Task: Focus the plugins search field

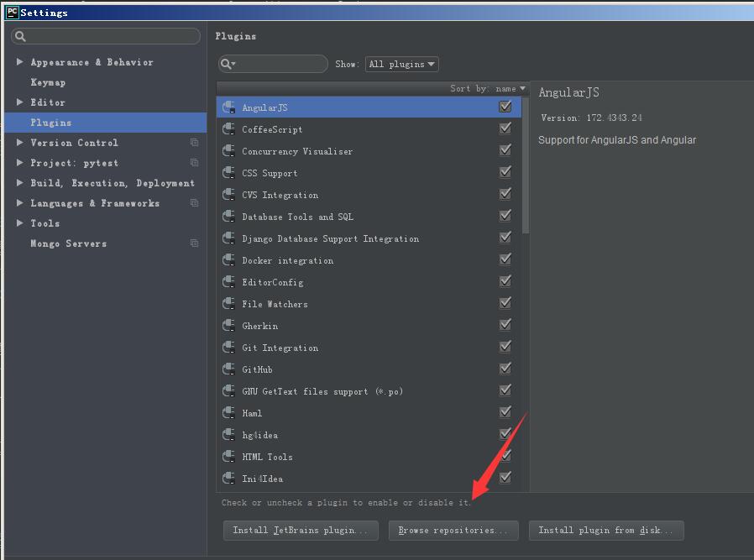Action: coord(273,64)
